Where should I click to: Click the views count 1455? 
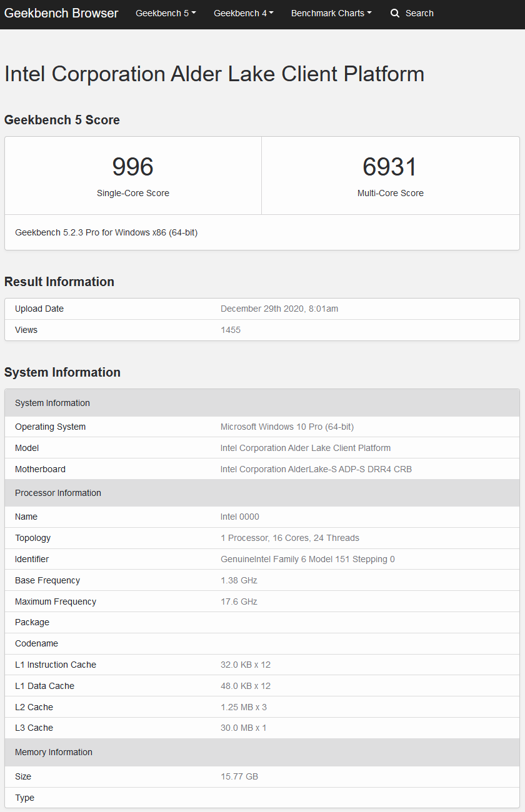pyautogui.click(x=231, y=330)
